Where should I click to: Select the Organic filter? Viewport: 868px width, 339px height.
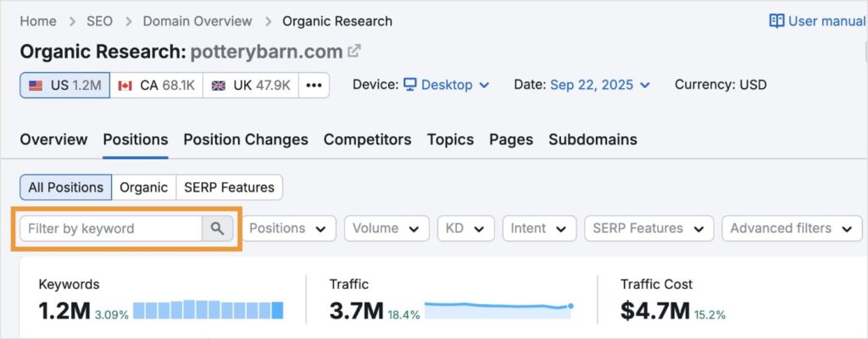tap(144, 187)
